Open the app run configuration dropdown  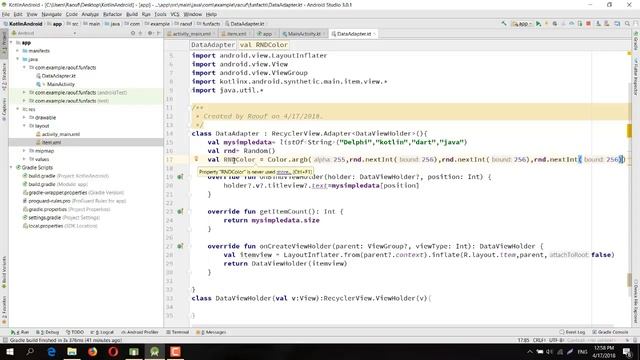(x=522, y=24)
